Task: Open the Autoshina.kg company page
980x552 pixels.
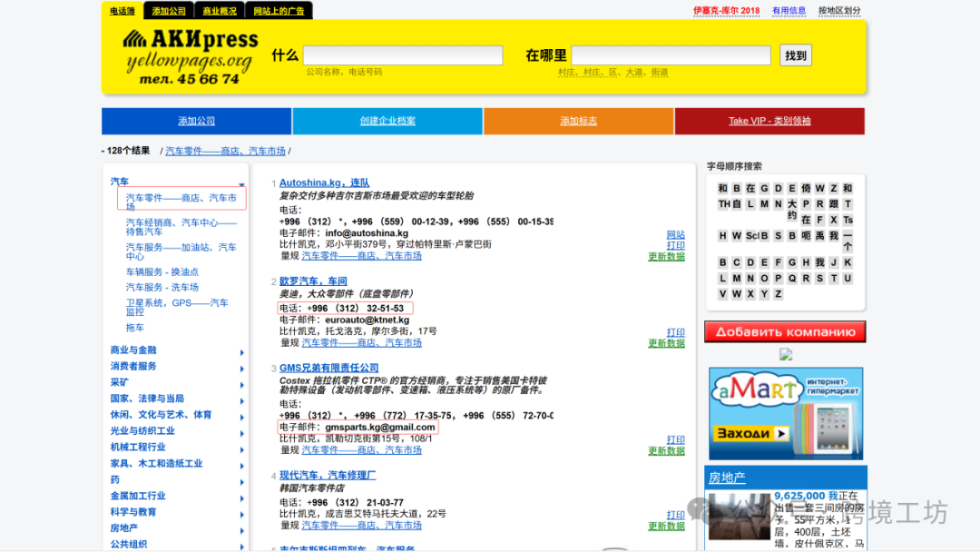Action: tap(325, 182)
